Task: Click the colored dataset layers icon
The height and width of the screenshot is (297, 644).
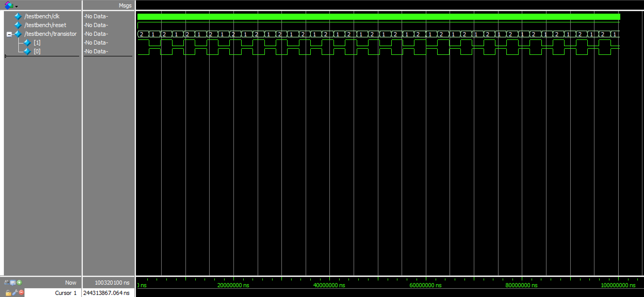Action: tap(9, 5)
